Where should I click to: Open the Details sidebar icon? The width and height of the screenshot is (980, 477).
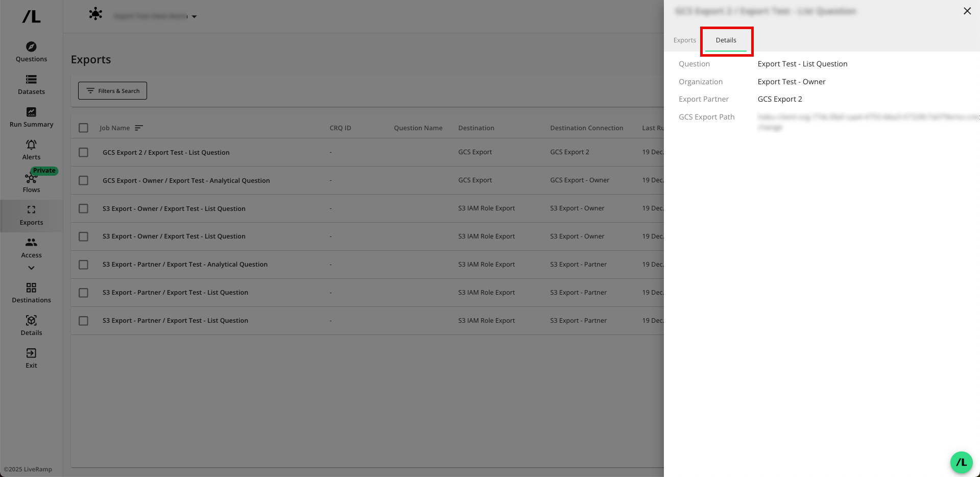coord(31,320)
